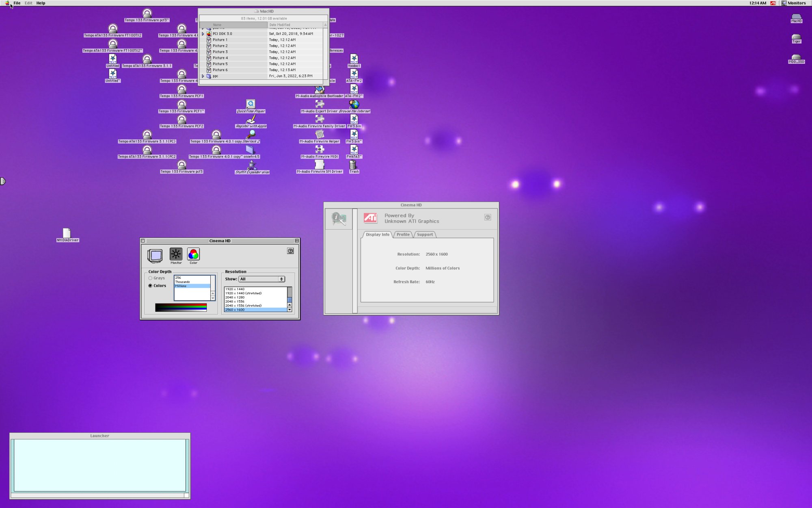Image resolution: width=812 pixels, height=508 pixels.
Task: Switch to the Support tab
Action: pyautogui.click(x=425, y=234)
